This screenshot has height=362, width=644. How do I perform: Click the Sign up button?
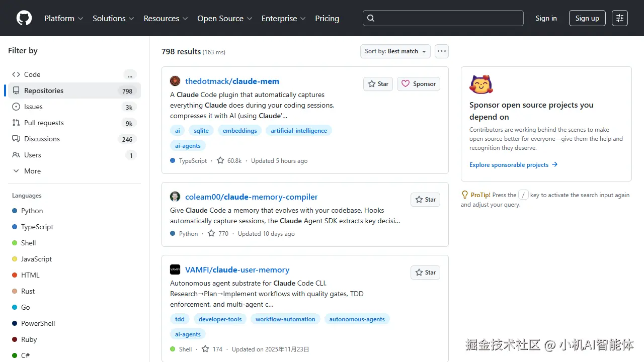[x=587, y=18]
